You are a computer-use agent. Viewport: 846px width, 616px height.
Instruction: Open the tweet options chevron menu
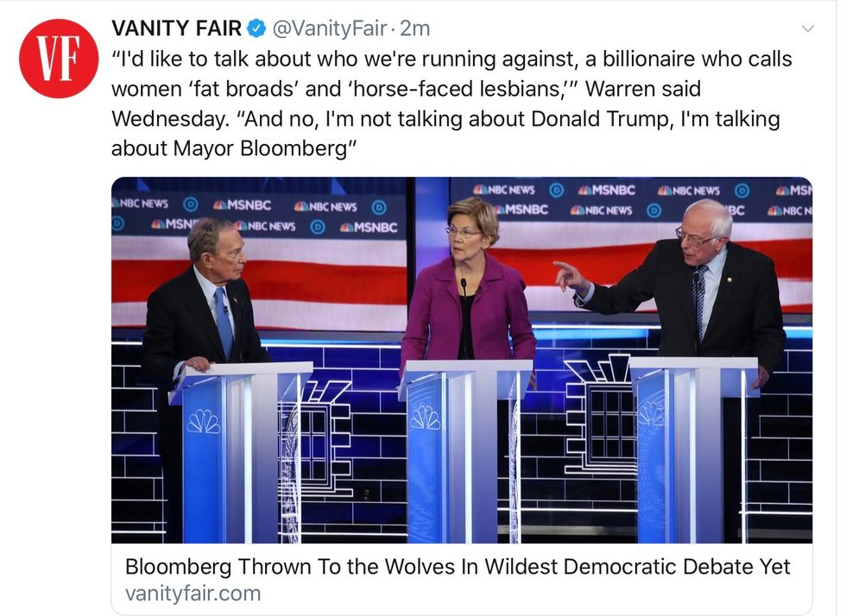[x=808, y=29]
